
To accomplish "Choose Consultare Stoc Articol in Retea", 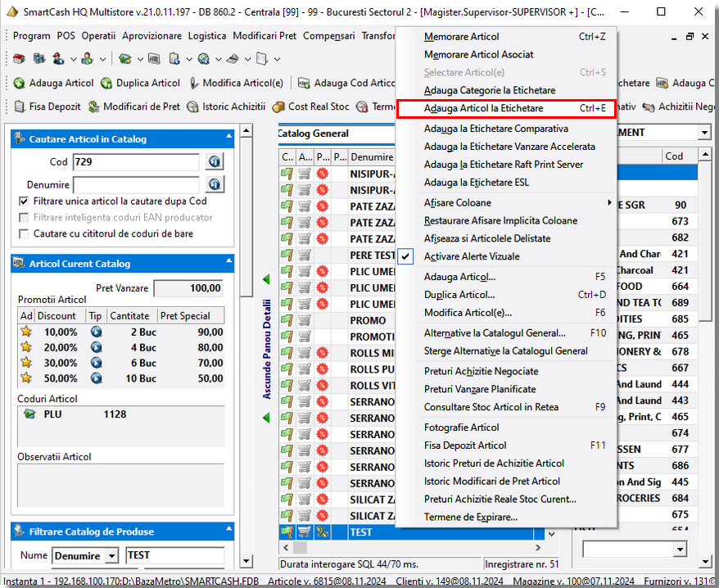I will [x=506, y=407].
